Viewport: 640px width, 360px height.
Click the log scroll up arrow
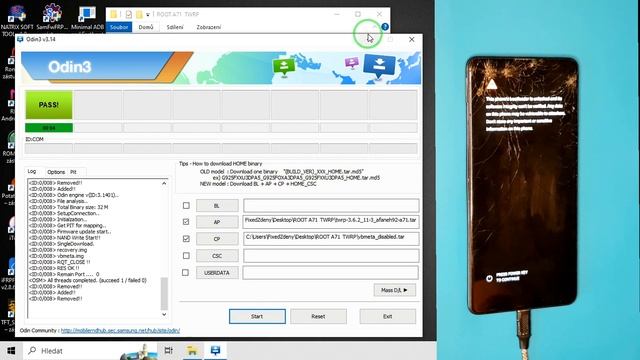tap(164, 184)
